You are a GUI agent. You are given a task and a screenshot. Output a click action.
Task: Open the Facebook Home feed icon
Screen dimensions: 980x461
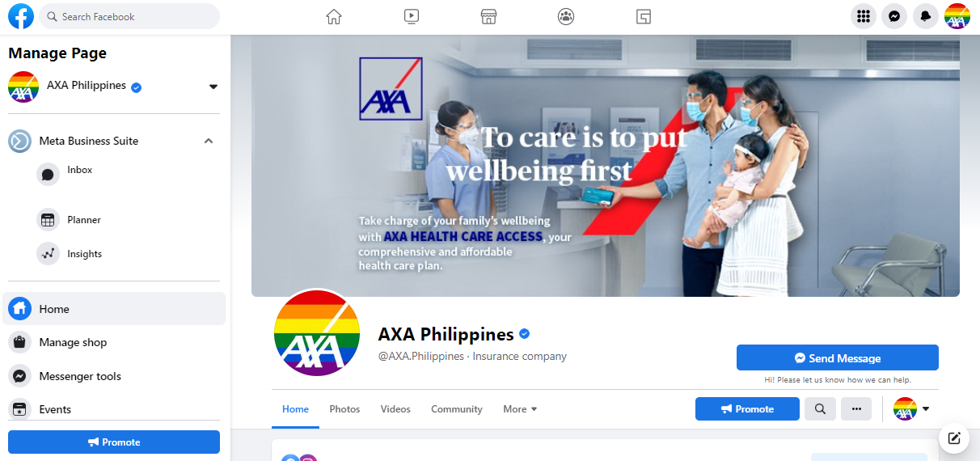point(334,16)
